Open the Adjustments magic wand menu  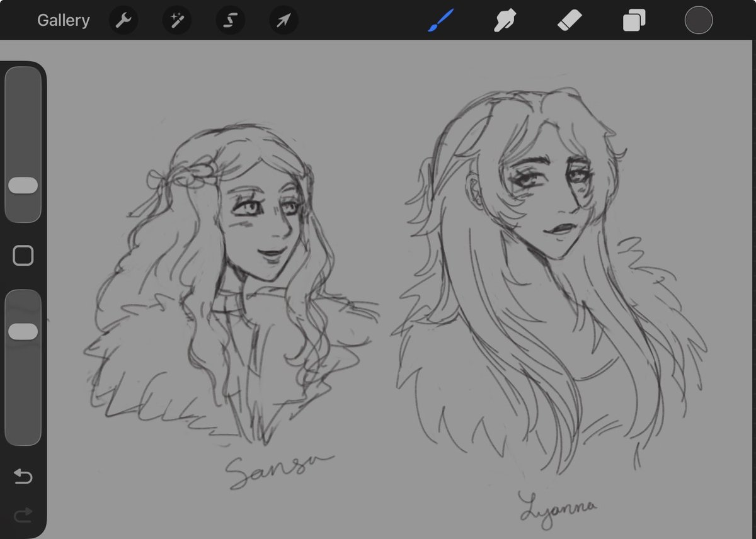point(176,21)
